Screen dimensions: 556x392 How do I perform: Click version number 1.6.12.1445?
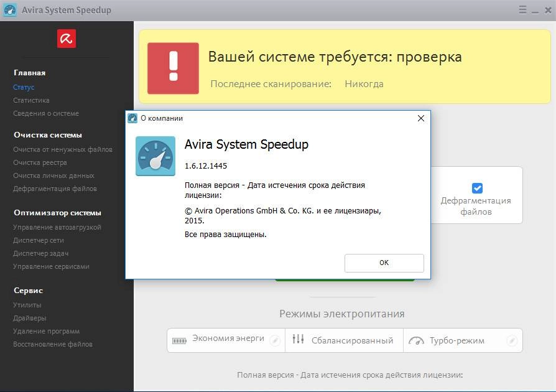(x=206, y=166)
